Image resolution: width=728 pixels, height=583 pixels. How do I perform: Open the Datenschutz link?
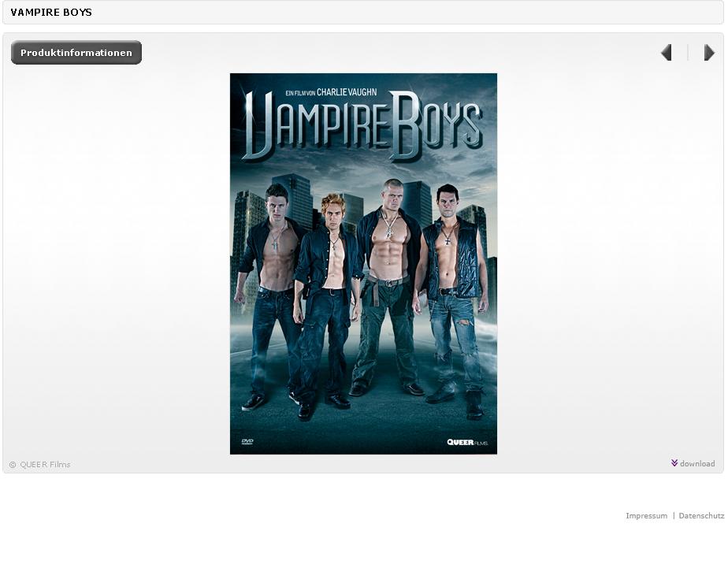tap(701, 516)
